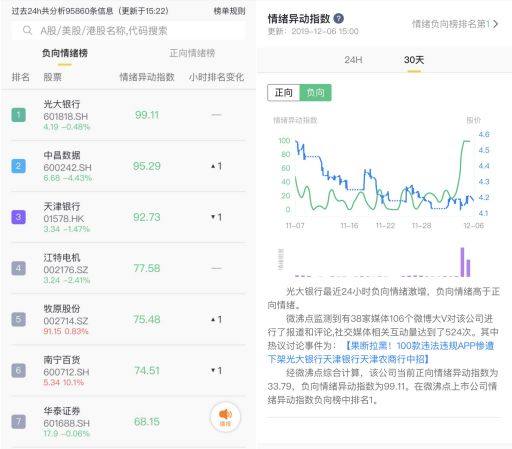Focus the stock name/code search field
The image size is (512, 449).
(129, 31)
